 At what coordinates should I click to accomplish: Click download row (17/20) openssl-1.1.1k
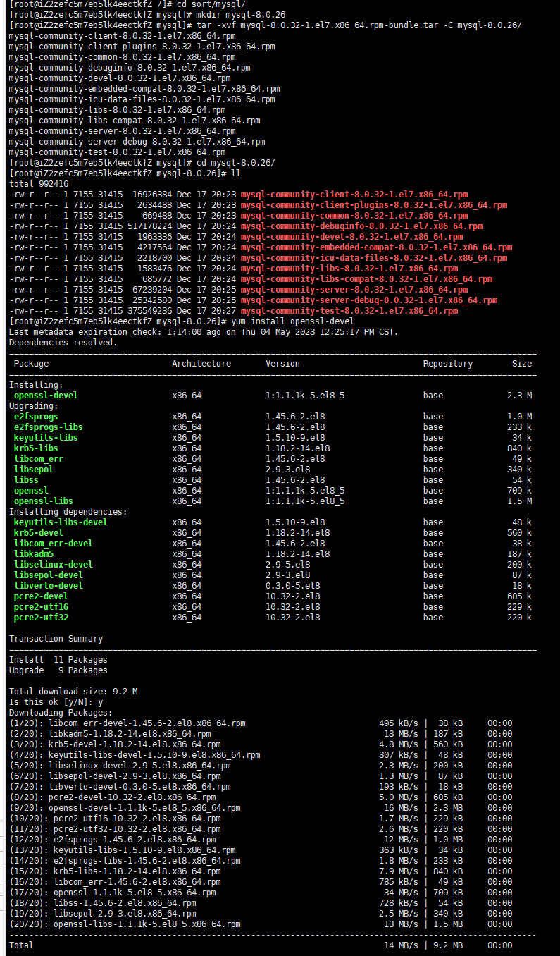[x=261, y=893]
